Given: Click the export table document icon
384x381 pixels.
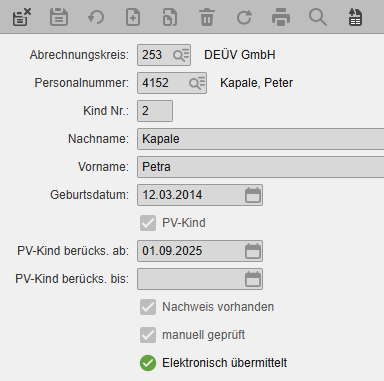Looking at the screenshot, I should (x=355, y=17).
